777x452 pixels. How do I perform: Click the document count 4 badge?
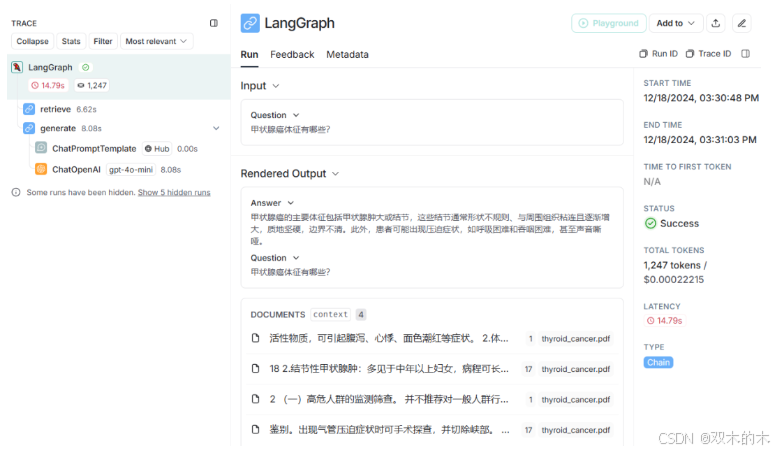coord(361,314)
